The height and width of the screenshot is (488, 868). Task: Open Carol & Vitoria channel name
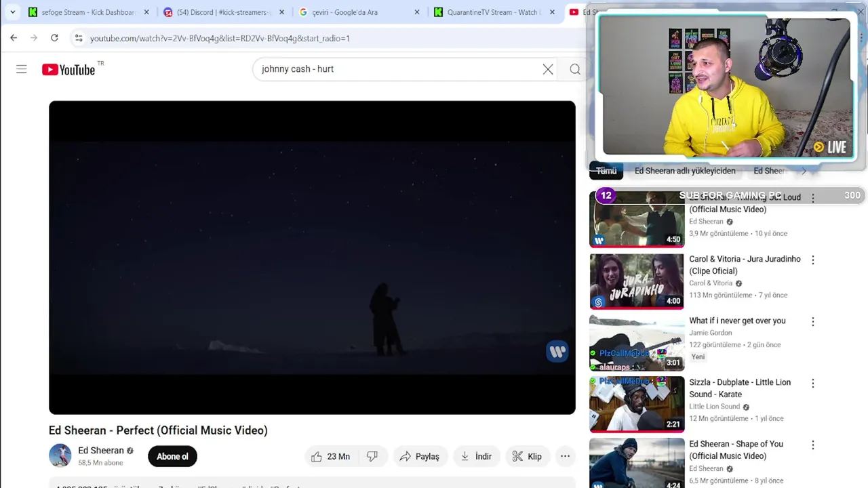[711, 283]
